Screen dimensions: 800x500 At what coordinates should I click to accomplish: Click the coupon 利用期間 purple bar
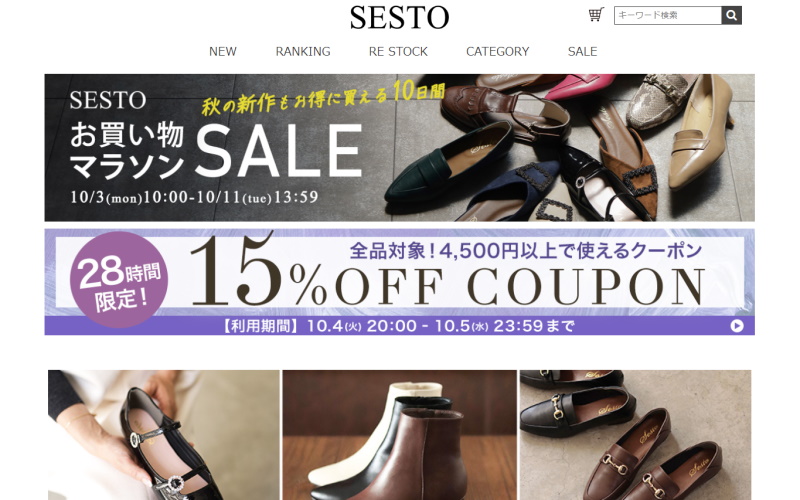(x=399, y=326)
